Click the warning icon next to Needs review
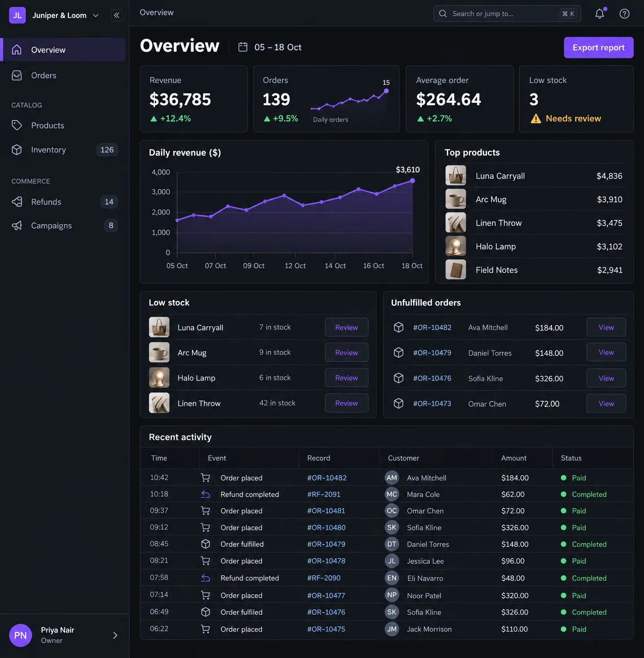 pos(536,118)
